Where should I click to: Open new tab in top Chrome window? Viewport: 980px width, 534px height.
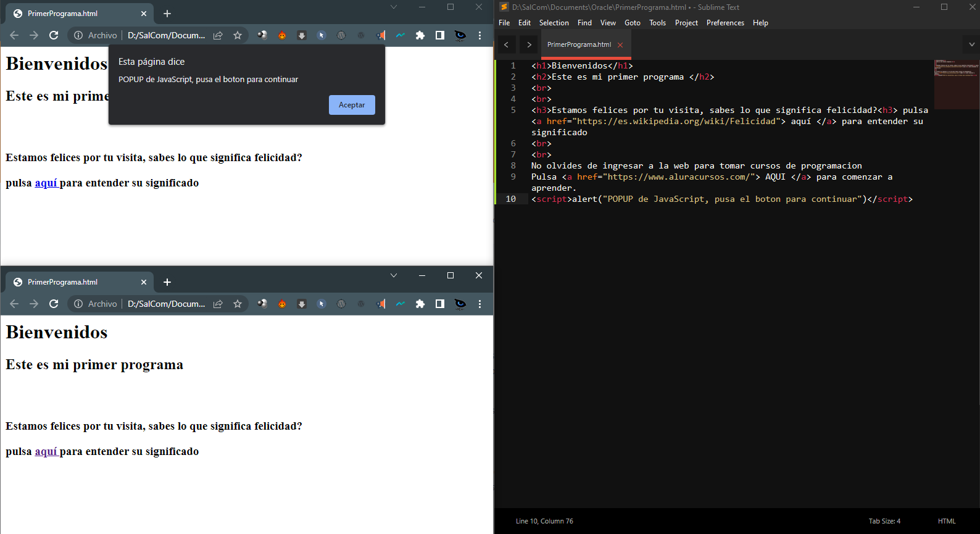point(167,14)
